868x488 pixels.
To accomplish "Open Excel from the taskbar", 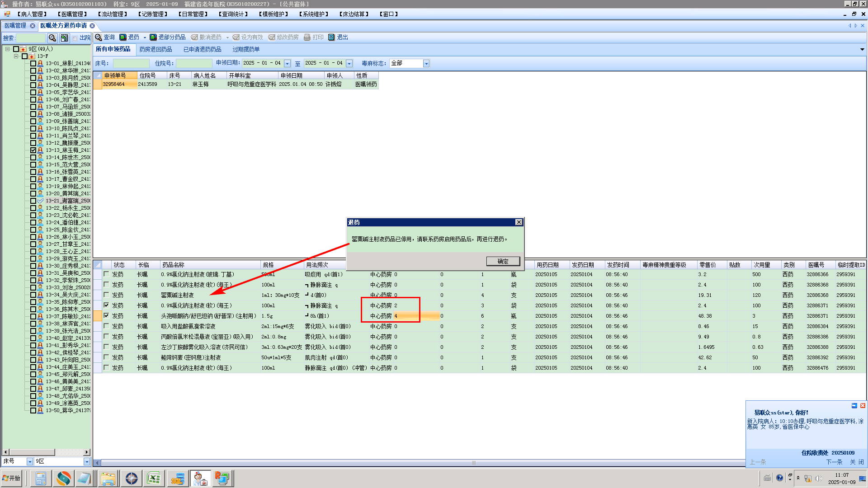I will (154, 479).
